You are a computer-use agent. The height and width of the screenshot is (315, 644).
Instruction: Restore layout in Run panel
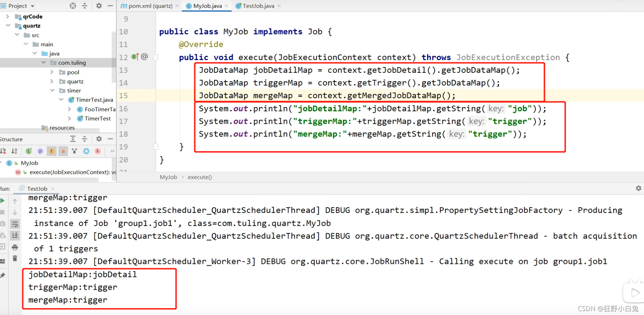(2, 261)
